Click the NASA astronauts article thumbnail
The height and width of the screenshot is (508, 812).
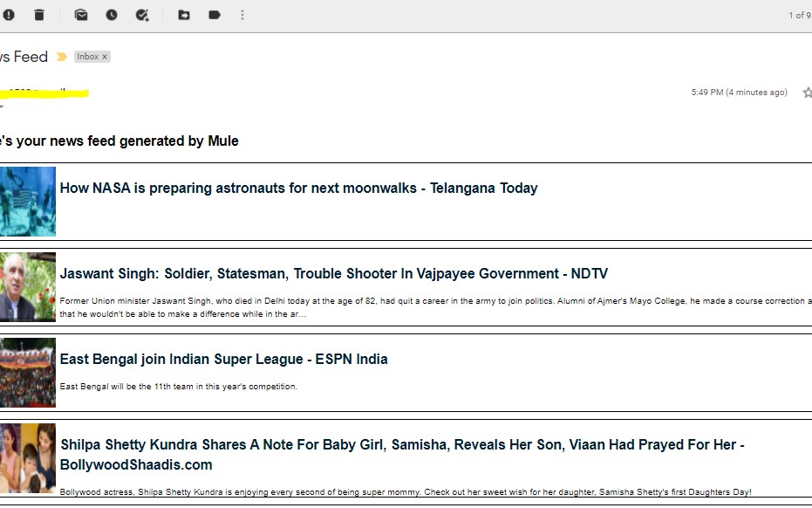(x=27, y=202)
